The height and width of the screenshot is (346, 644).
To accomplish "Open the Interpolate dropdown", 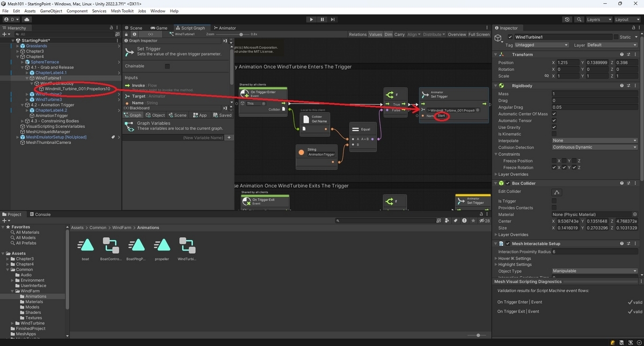I will pos(595,141).
